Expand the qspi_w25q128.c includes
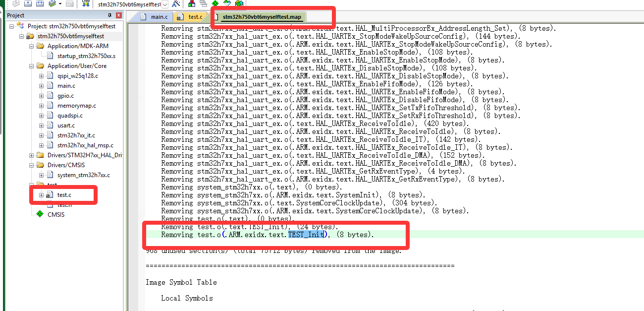Viewport: 644px width, 311px height. coord(41,76)
